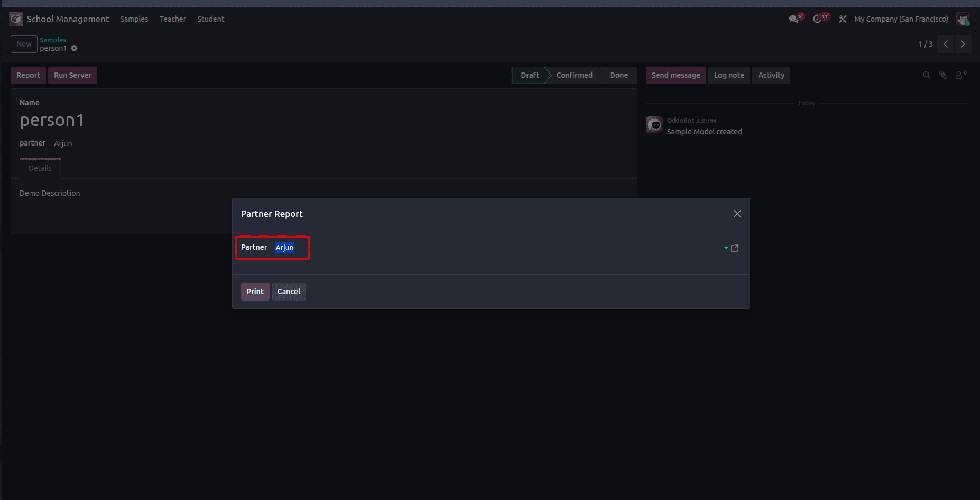Image resolution: width=980 pixels, height=500 pixels.
Task: Open the Teacher menu
Action: 172,19
